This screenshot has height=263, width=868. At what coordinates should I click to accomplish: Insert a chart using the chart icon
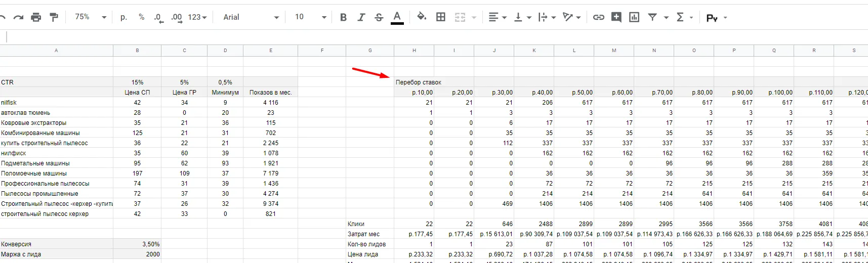[x=634, y=17]
